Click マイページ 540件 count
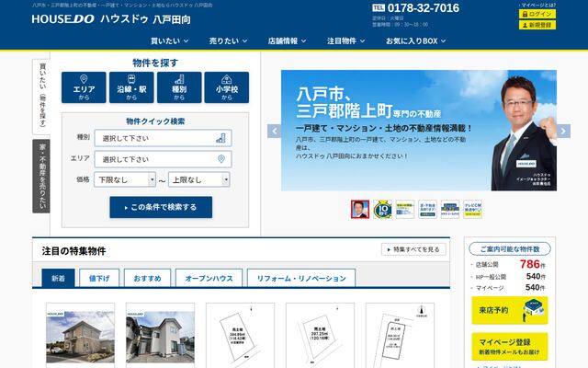The width and height of the screenshot is (588, 368). pyautogui.click(x=510, y=288)
